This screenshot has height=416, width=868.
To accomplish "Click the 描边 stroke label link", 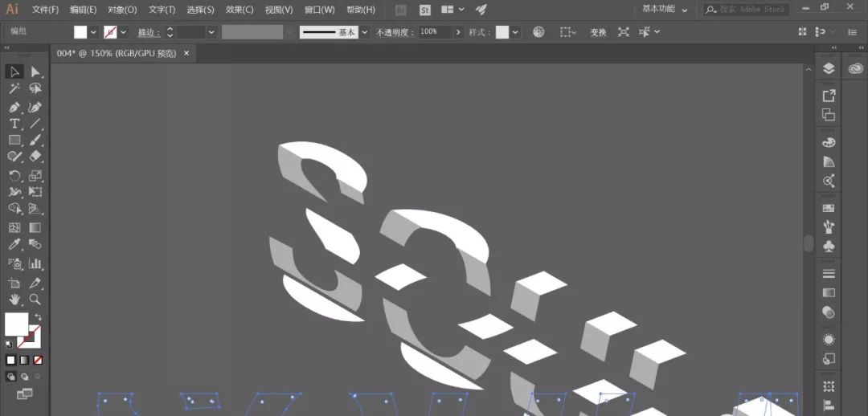I will coord(148,32).
